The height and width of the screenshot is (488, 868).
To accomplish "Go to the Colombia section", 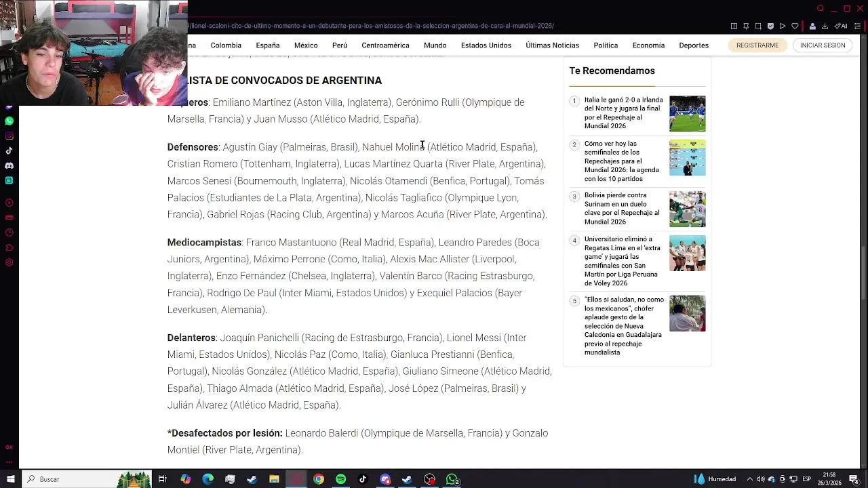I will pyautogui.click(x=226, y=45).
